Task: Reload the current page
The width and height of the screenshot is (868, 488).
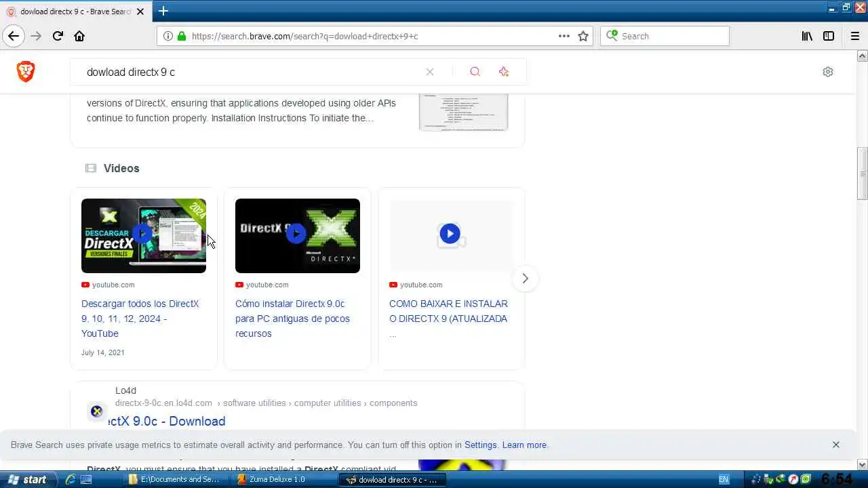Action: [x=58, y=36]
